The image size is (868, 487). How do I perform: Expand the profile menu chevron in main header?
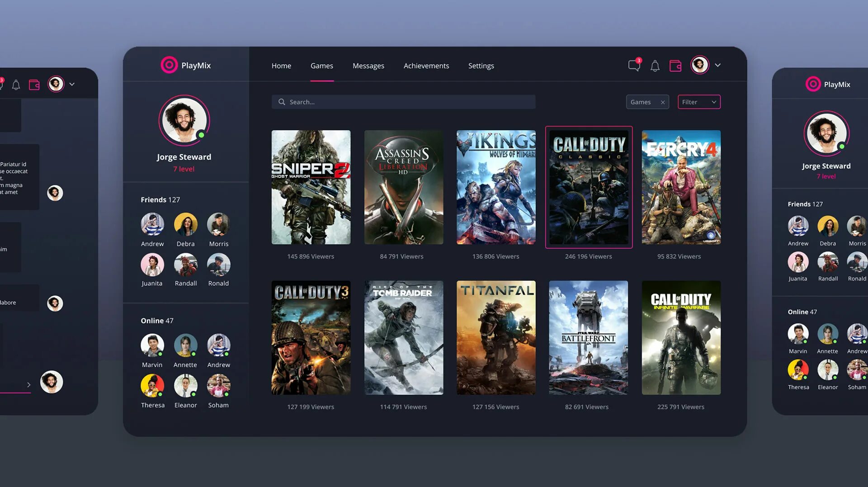(717, 65)
